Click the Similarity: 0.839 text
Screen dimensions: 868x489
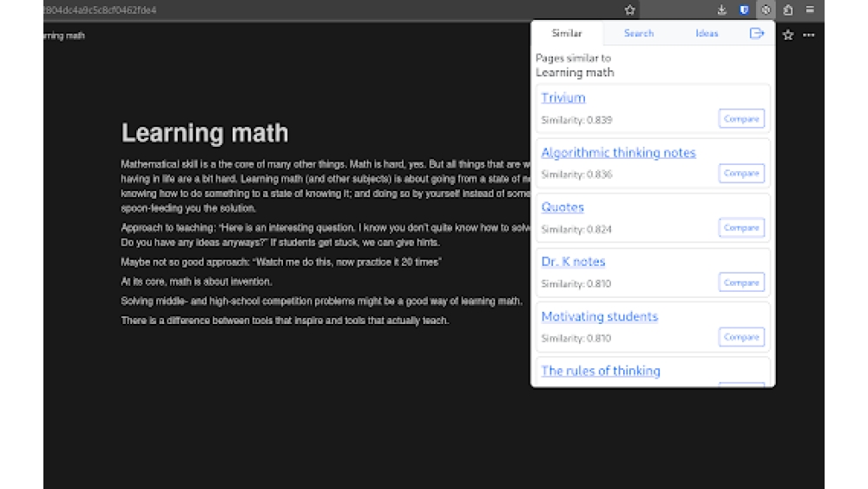tap(576, 120)
